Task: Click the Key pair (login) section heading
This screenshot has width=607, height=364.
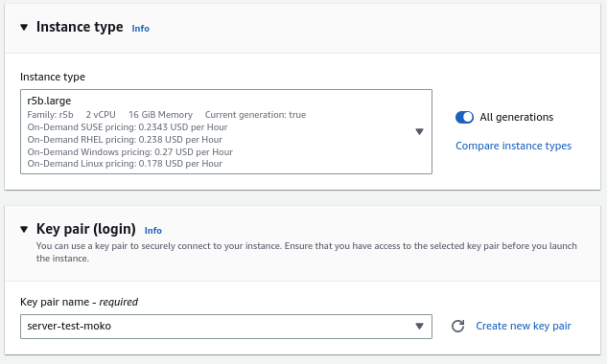Action: coord(86,229)
